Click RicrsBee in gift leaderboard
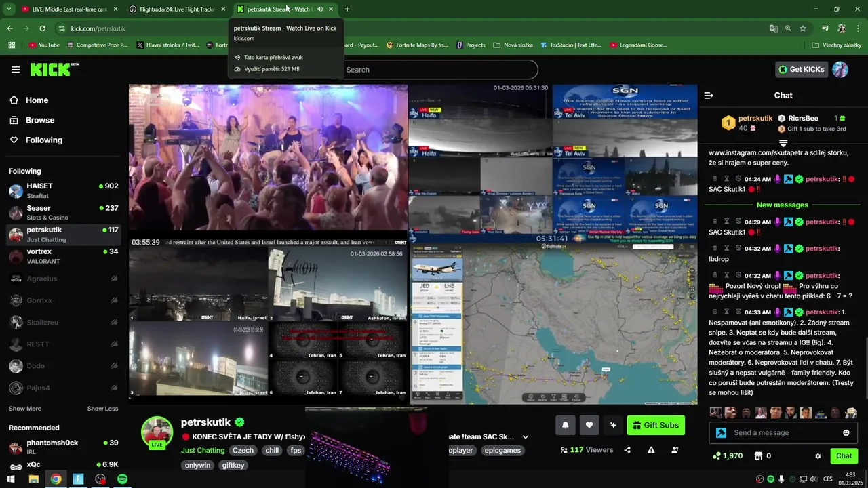 click(803, 118)
